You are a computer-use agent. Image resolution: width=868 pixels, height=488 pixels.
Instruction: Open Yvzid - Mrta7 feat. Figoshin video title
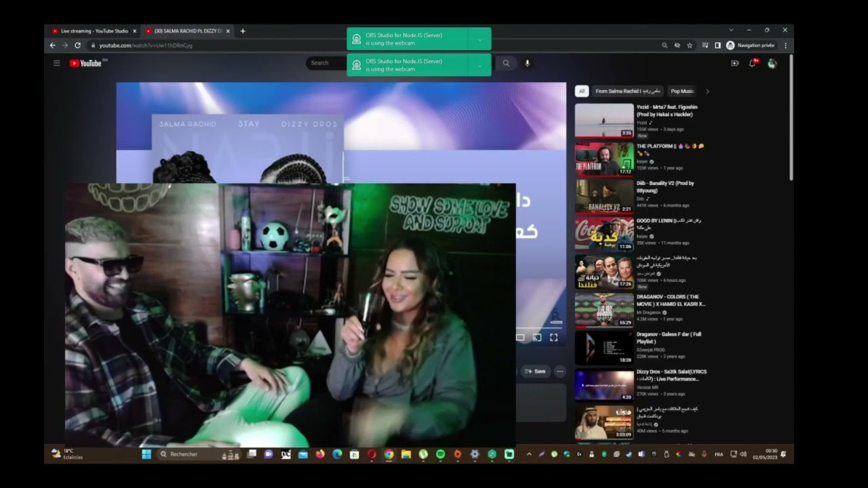pyautogui.click(x=667, y=110)
